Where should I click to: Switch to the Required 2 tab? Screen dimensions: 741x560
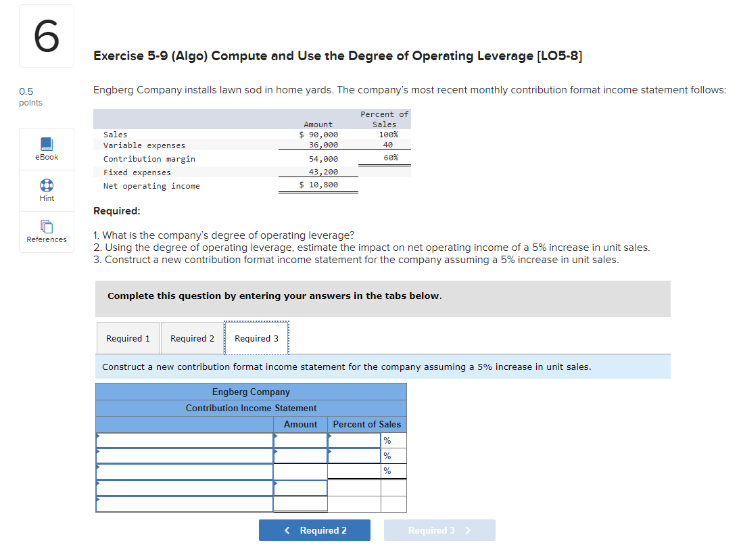192,337
